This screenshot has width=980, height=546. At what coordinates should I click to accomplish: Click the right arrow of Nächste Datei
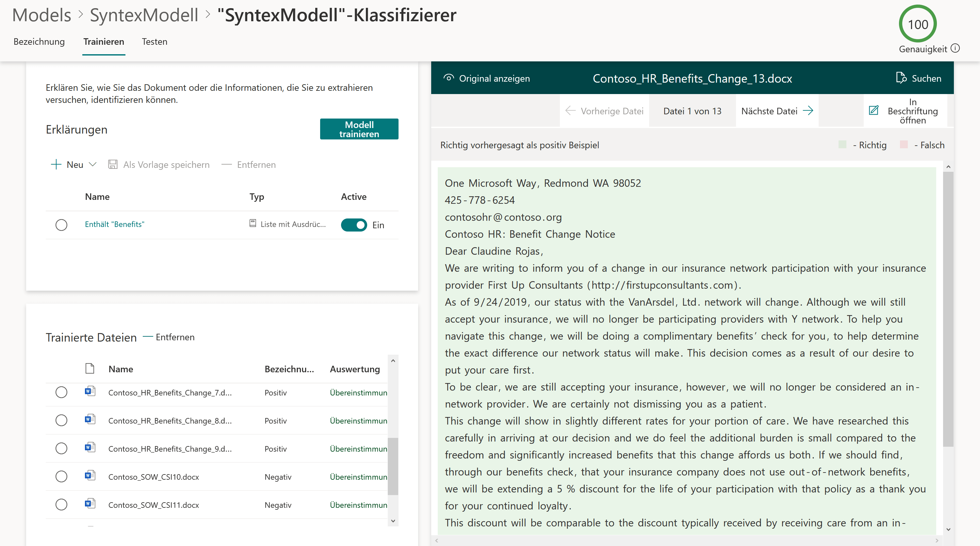[808, 111]
